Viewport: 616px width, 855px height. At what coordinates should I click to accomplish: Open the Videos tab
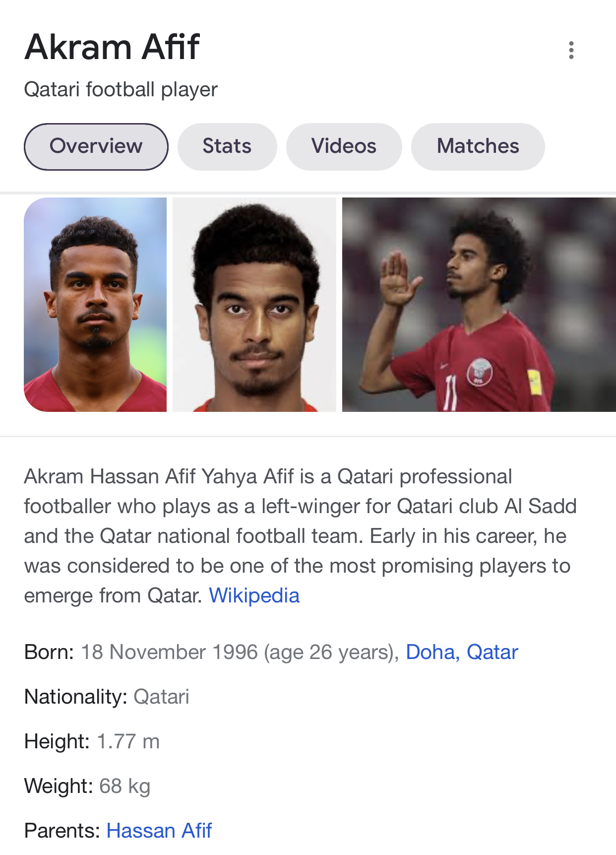click(344, 147)
